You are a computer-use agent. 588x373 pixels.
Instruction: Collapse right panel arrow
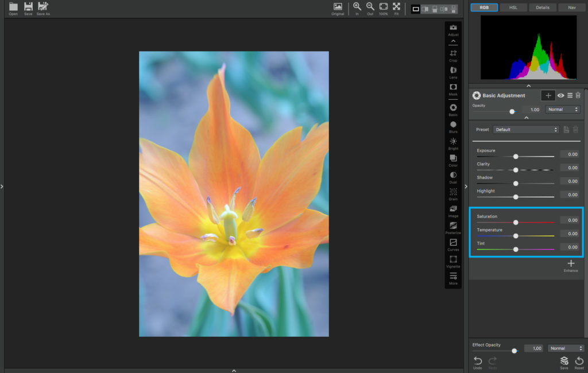(x=466, y=187)
